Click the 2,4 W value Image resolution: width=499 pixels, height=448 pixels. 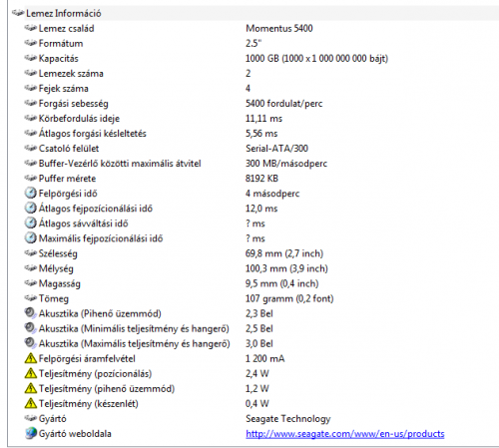pyautogui.click(x=257, y=373)
